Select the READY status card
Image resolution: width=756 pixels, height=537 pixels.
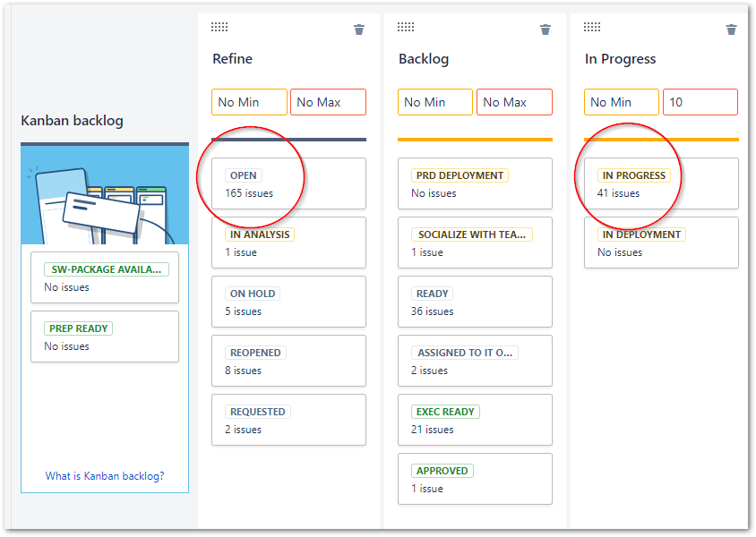tap(475, 302)
